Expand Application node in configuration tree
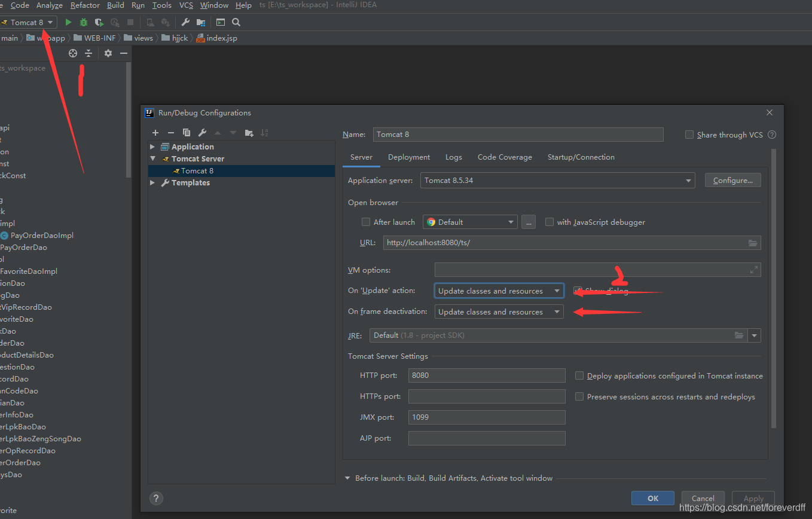The height and width of the screenshot is (519, 812). pyautogui.click(x=152, y=146)
